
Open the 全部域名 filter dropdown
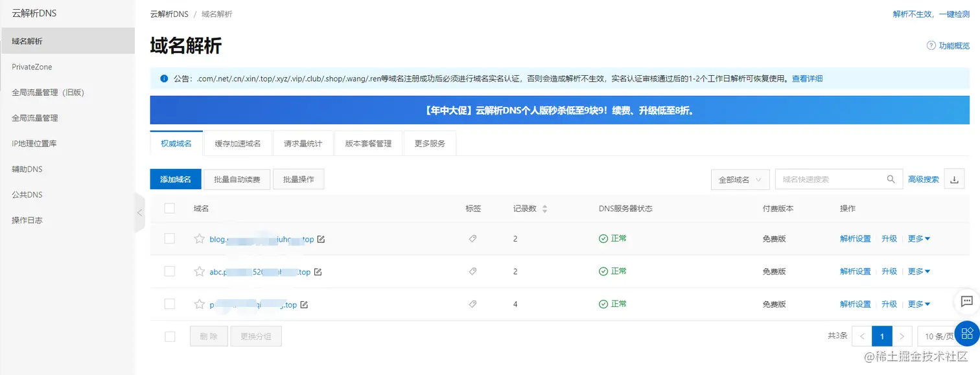click(x=740, y=179)
